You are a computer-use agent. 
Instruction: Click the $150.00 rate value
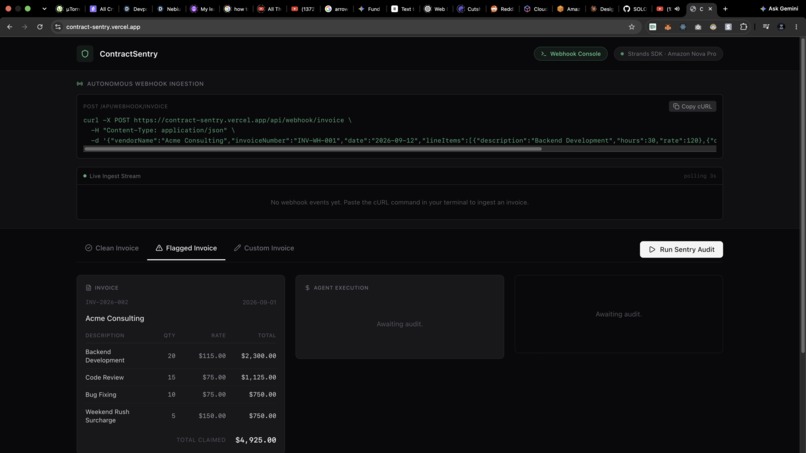coord(212,416)
